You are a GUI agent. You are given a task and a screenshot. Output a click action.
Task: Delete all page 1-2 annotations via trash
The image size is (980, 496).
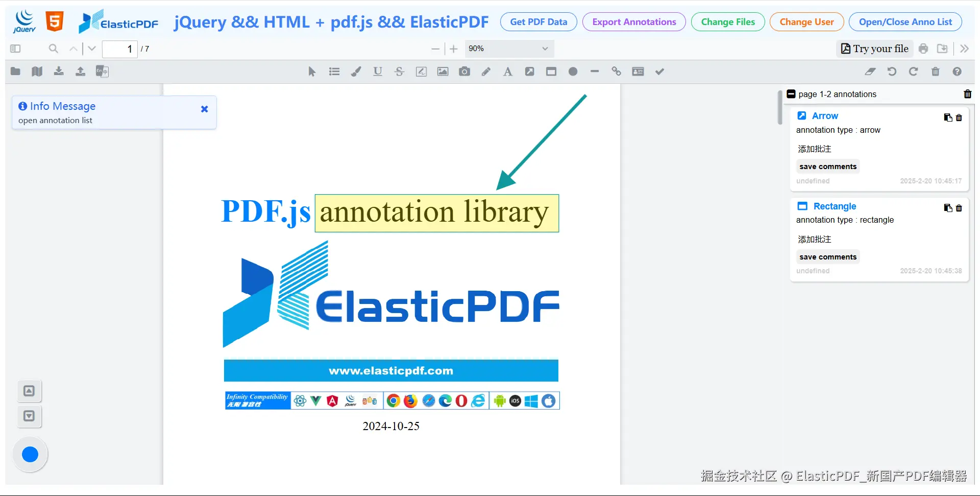(967, 94)
